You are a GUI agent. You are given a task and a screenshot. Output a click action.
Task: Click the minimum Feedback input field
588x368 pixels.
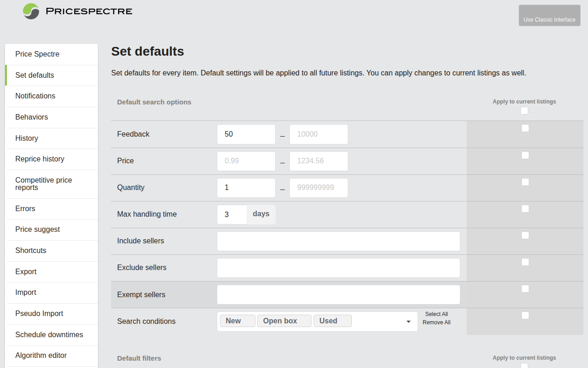(x=246, y=134)
